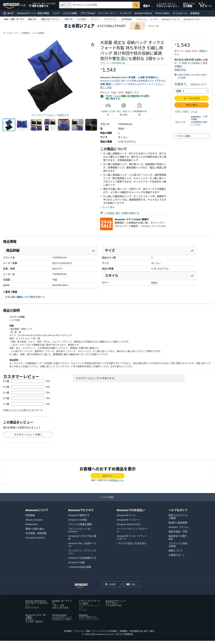
Task: Click the 今すぐ買う button
Action: point(191,105)
